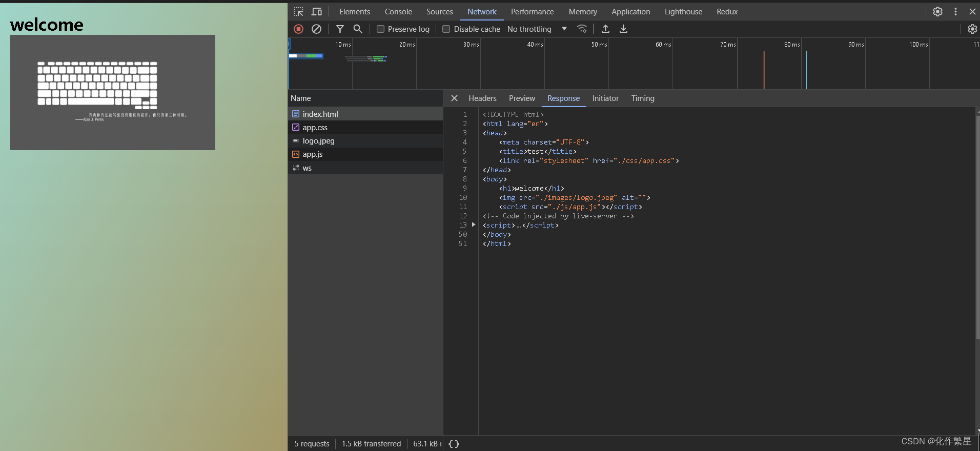Click the 5 requests status text
Viewport: 980px width, 451px height.
coord(312,444)
